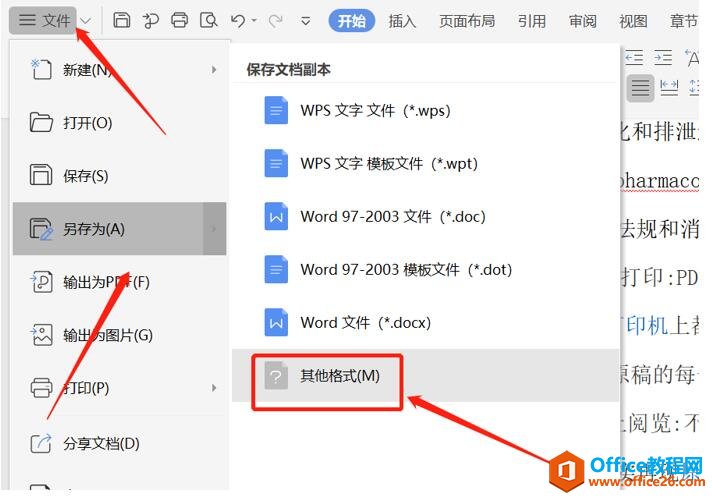Expand the 另存为(A) submenu arrow
The image size is (712, 499).
(x=214, y=228)
